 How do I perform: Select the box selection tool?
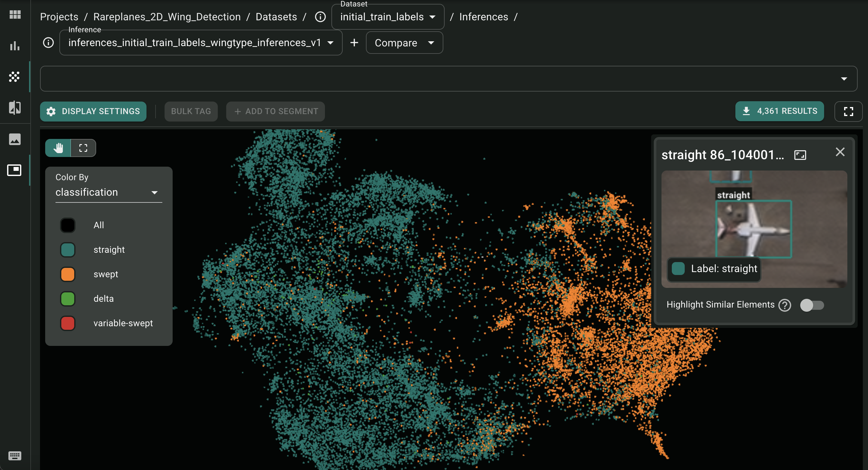coord(83,148)
